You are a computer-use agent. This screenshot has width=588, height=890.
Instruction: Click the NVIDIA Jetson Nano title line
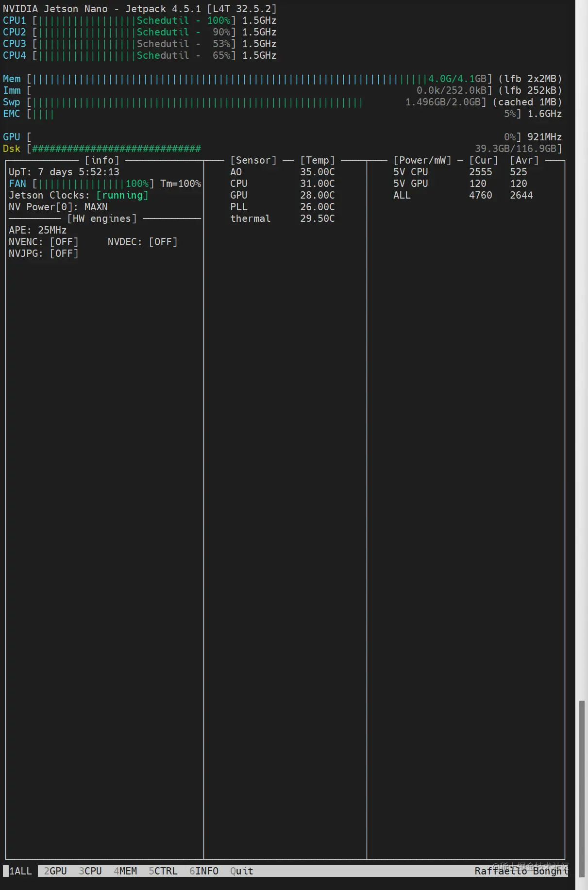point(140,9)
